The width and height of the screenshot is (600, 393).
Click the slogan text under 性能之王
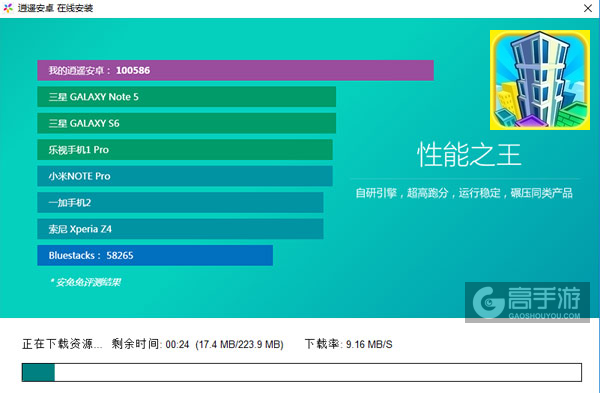[x=464, y=193]
